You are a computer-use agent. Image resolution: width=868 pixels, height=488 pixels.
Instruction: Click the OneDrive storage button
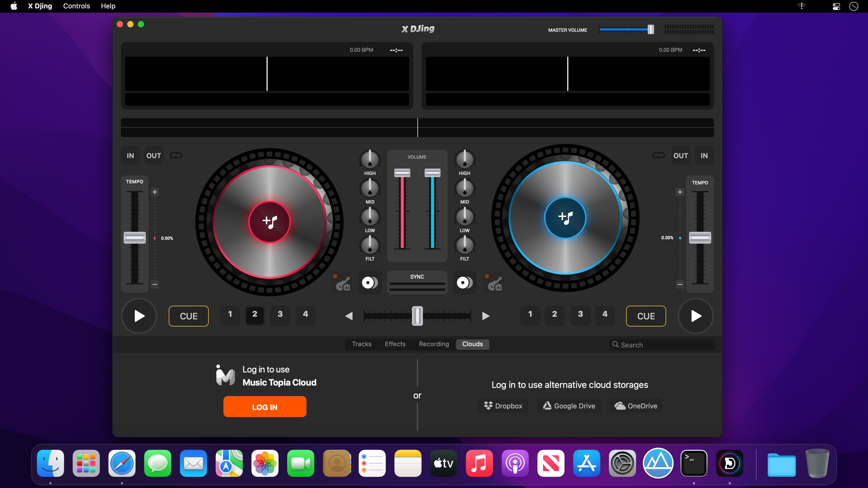(636, 406)
